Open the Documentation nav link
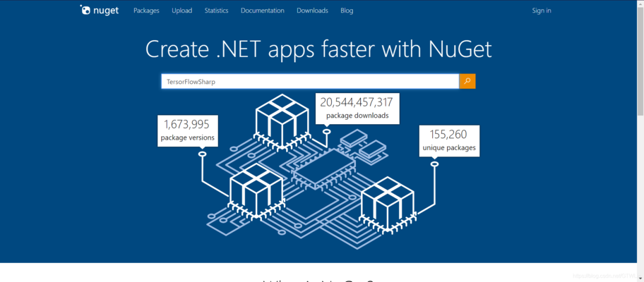The image size is (644, 282). click(x=262, y=11)
